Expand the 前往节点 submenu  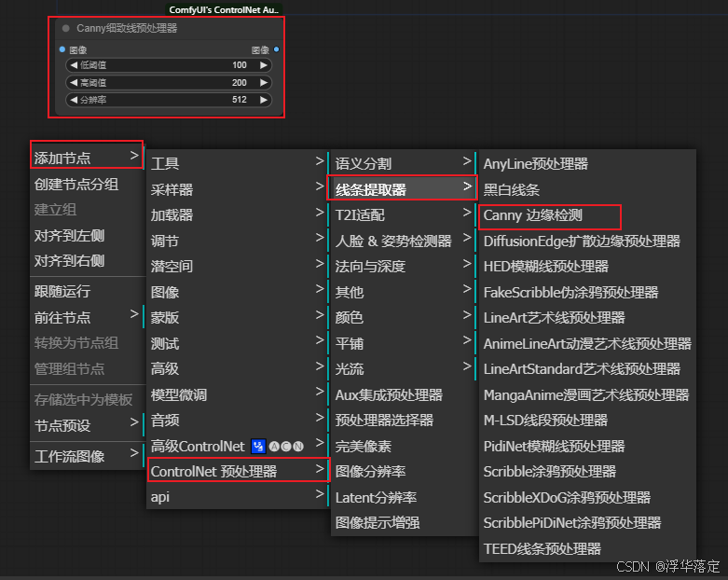pyautogui.click(x=87, y=318)
